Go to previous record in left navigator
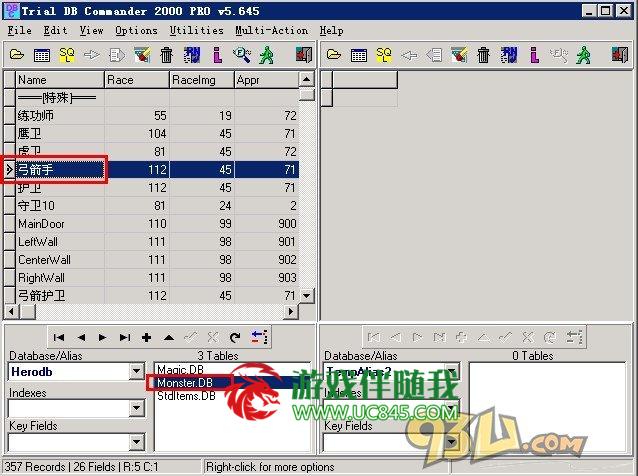This screenshot has width=638, height=476. pyautogui.click(x=81, y=337)
